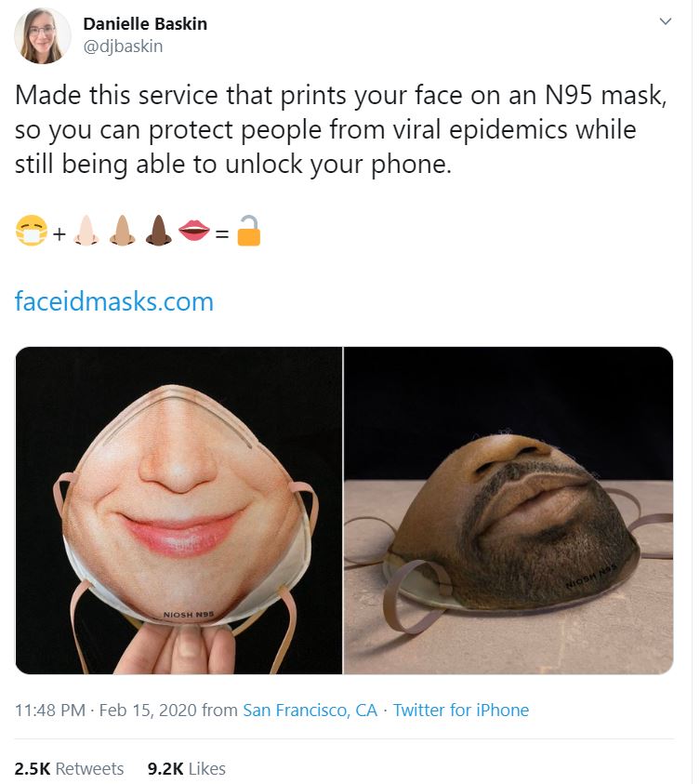
Task: Click the 11:48 PM Feb 15, 2020 timestamp
Action: (x=105, y=711)
